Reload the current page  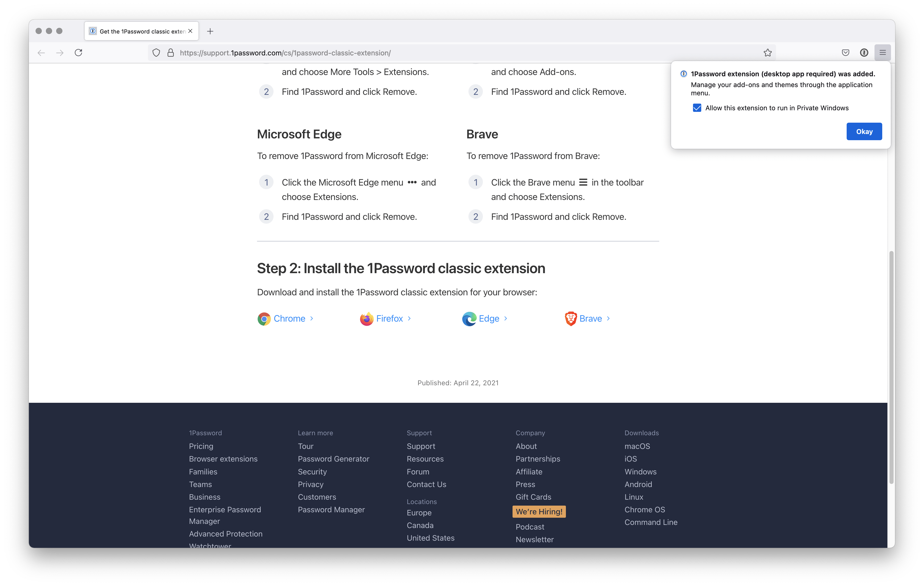(78, 53)
